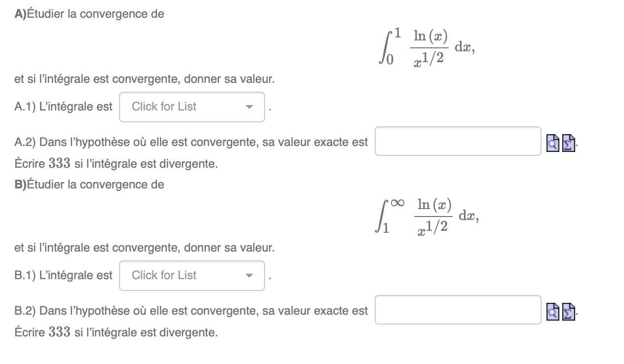Click the heading 'B)Étudier la convergence de'
Viewport: 624px width, 364px height.
tap(89, 184)
